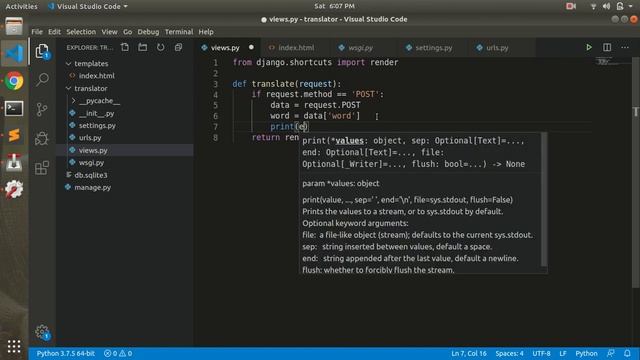
Task: Open __init__.py in the file tree
Action: tap(96, 113)
